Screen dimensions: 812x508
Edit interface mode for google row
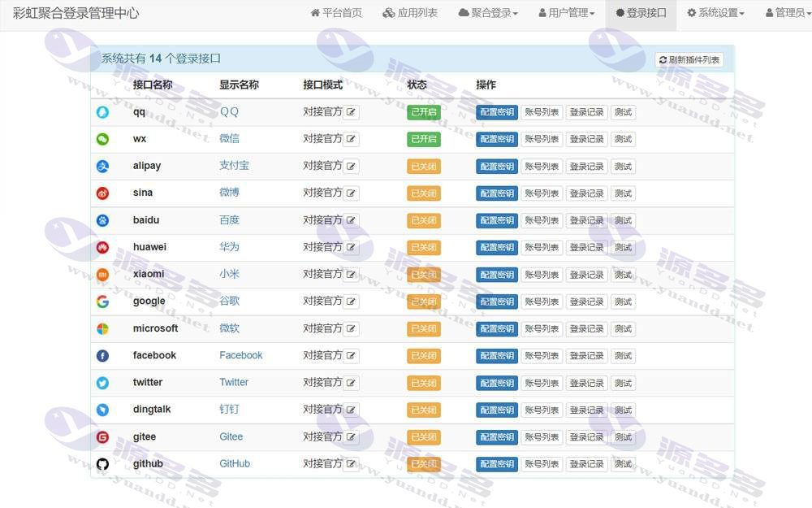tap(351, 302)
